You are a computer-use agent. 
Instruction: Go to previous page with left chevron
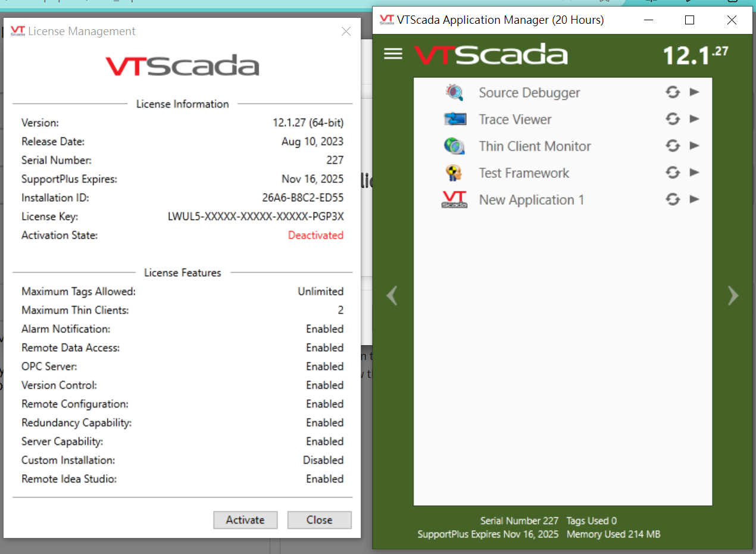click(392, 295)
